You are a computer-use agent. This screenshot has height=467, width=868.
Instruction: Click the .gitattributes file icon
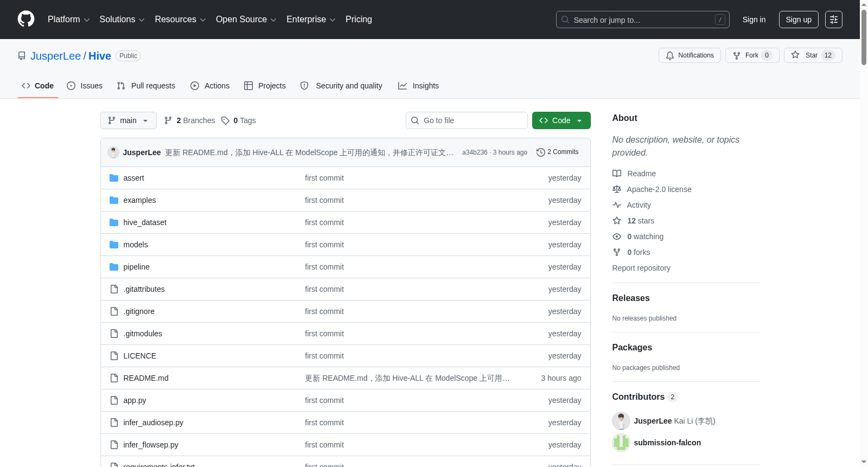[x=114, y=289]
